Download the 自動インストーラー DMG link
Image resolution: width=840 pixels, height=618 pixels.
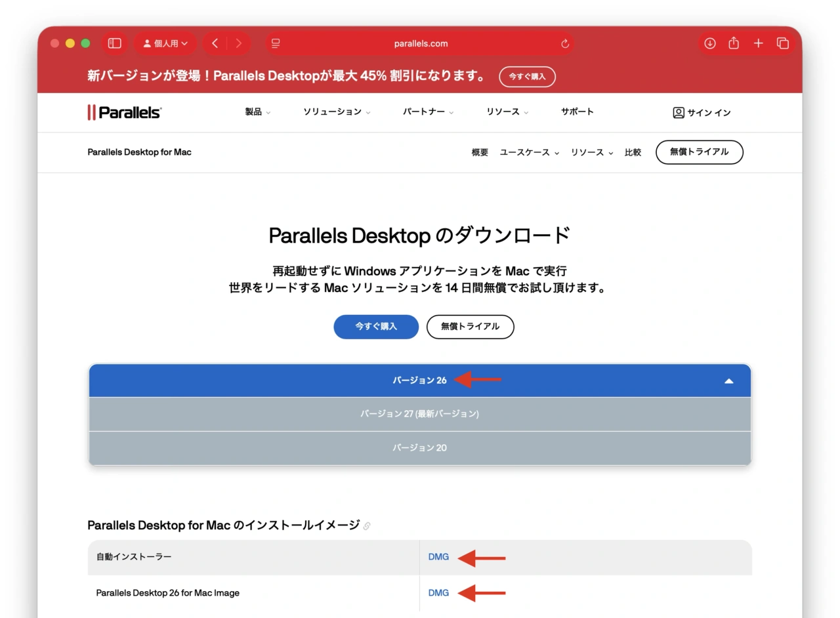coord(438,557)
